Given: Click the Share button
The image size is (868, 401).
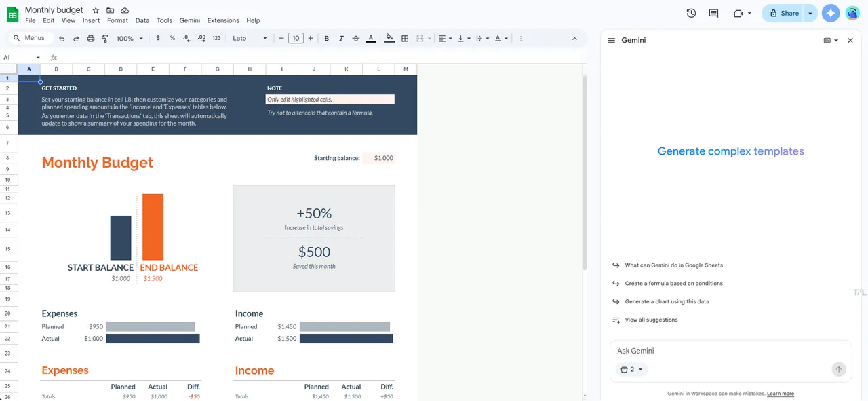Looking at the screenshot, I should tap(784, 13).
